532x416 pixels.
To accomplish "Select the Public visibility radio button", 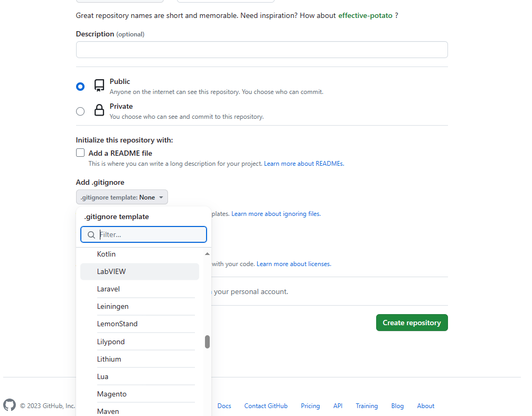I will (x=80, y=87).
